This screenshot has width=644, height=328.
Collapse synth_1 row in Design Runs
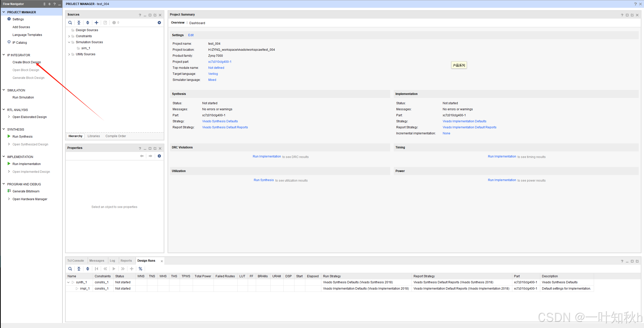(68, 282)
